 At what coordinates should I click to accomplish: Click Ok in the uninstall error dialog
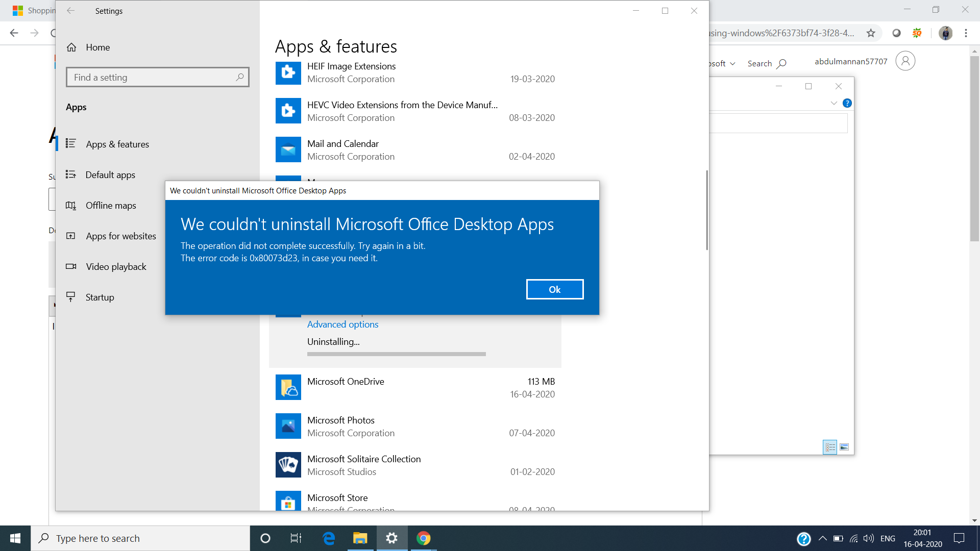coord(555,289)
